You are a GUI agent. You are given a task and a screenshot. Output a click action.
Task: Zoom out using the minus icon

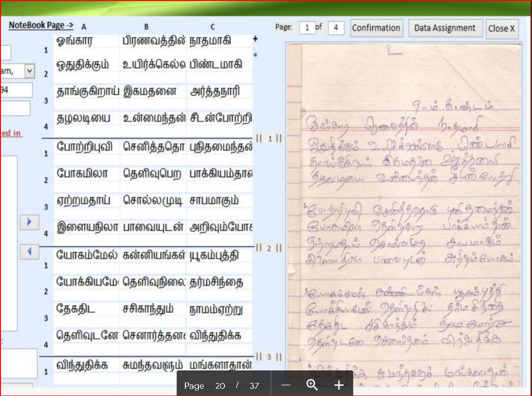(x=286, y=385)
